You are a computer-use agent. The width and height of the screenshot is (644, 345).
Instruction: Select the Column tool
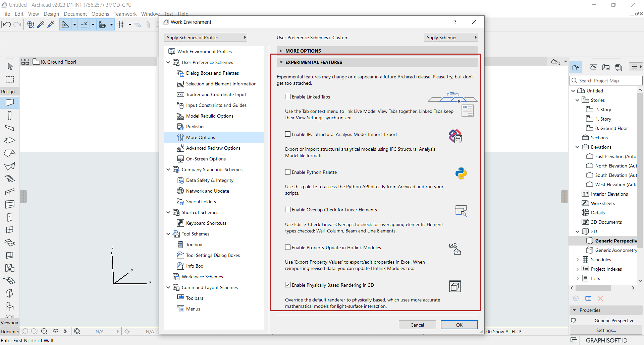click(x=10, y=116)
